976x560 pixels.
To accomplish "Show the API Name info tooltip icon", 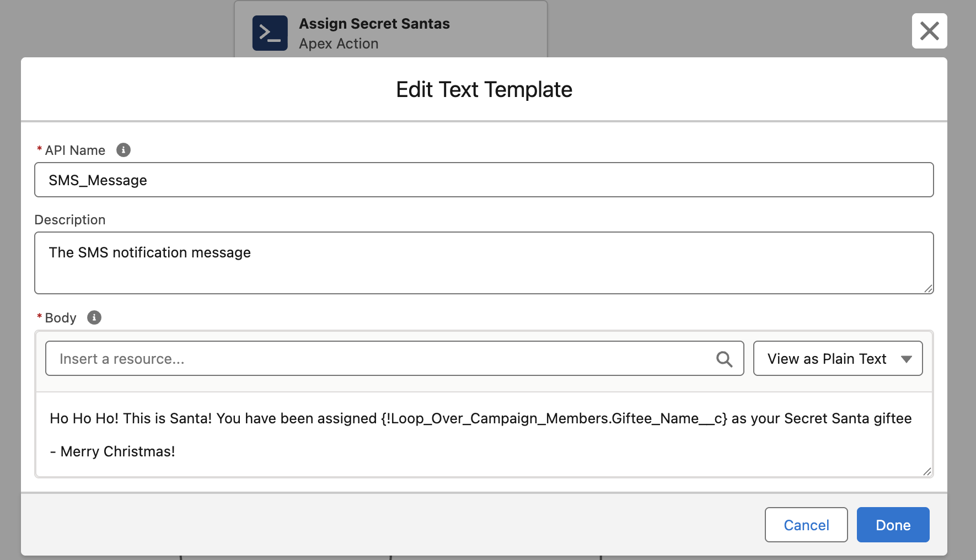I will pyautogui.click(x=124, y=150).
